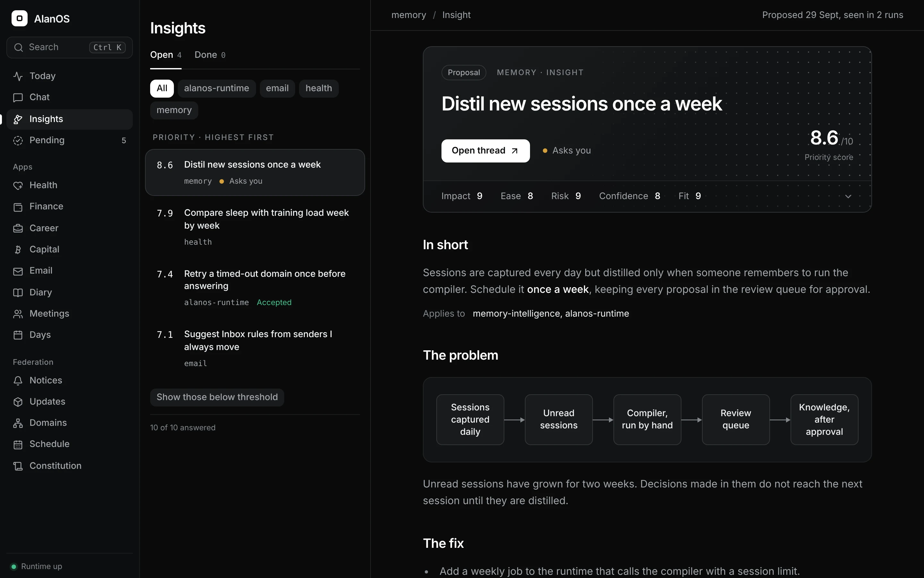Open 'Retry a timed-out domain' insight
The height and width of the screenshot is (578, 924).
[x=255, y=288]
